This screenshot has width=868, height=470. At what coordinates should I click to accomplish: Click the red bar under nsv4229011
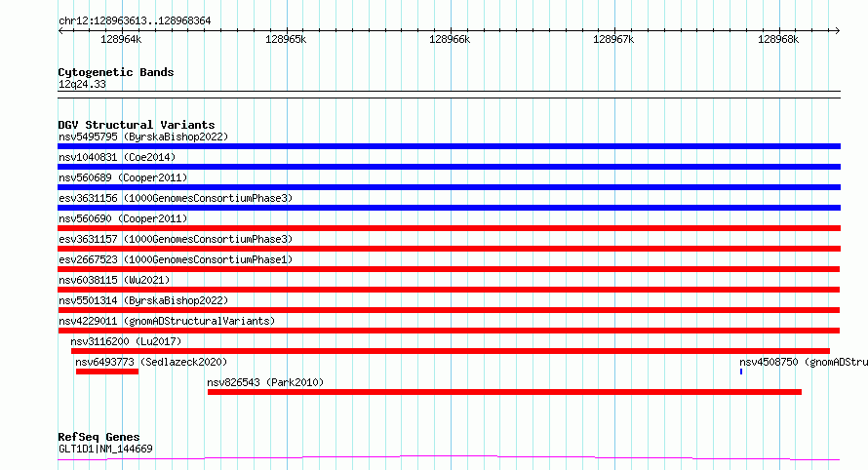coord(449,331)
